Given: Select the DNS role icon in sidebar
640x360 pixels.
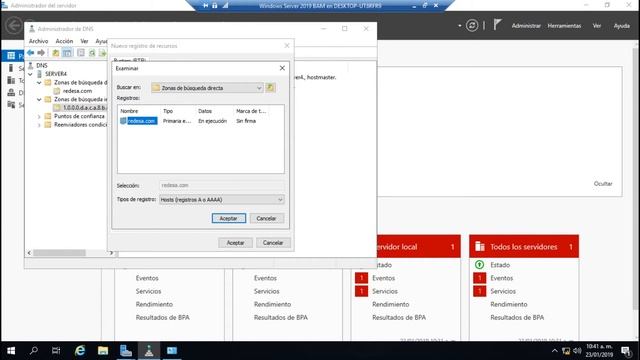Looking at the screenshot, I should point(11,93).
